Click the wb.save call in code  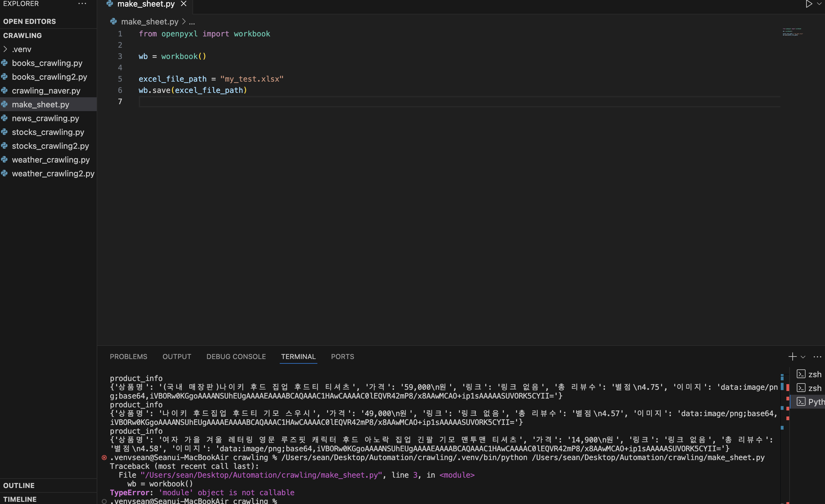193,90
